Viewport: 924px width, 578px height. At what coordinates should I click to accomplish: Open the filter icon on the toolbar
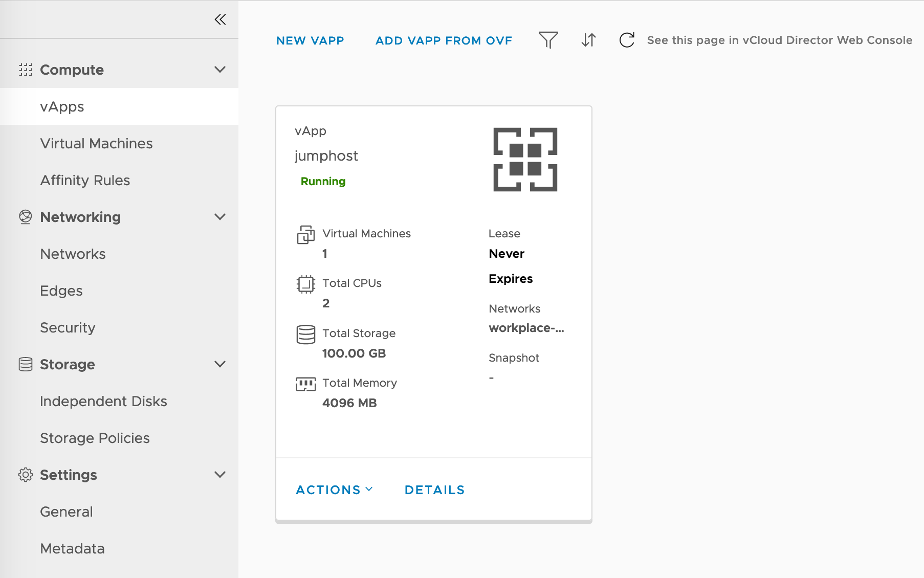548,39
